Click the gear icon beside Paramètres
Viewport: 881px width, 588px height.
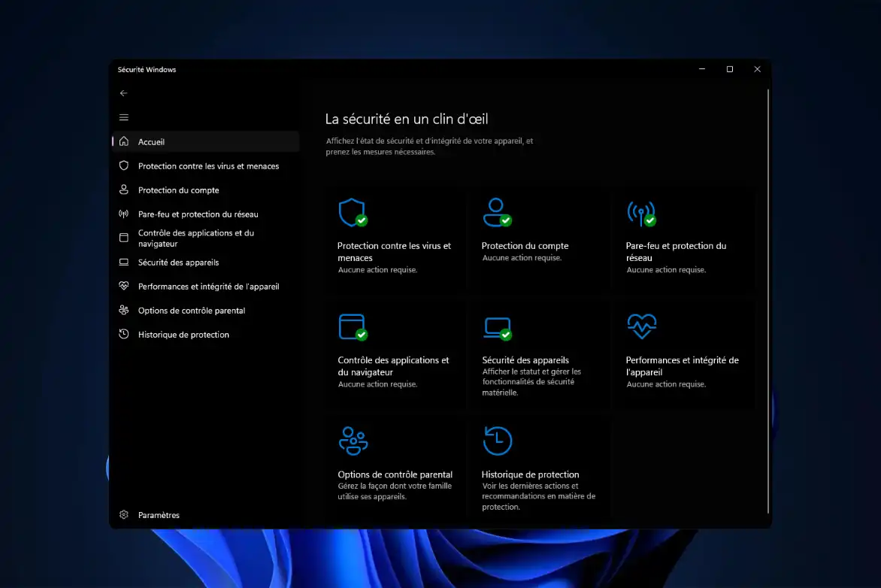coord(123,514)
